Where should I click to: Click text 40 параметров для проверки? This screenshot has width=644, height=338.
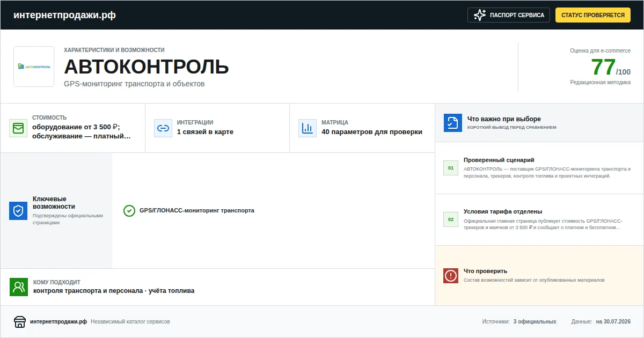point(372,132)
